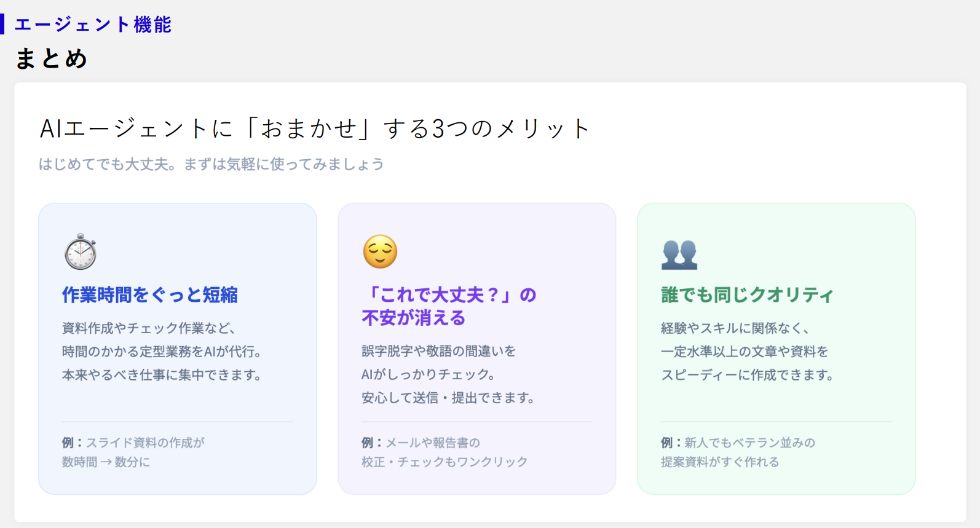Click description text 資料作成やチェック作業など
The width and height of the screenshot is (980, 528).
(148, 328)
